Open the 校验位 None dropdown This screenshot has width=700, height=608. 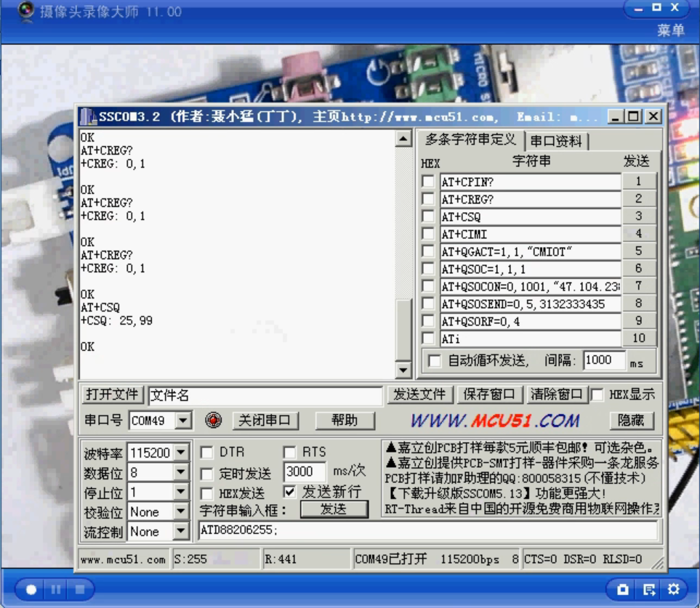click(181, 511)
